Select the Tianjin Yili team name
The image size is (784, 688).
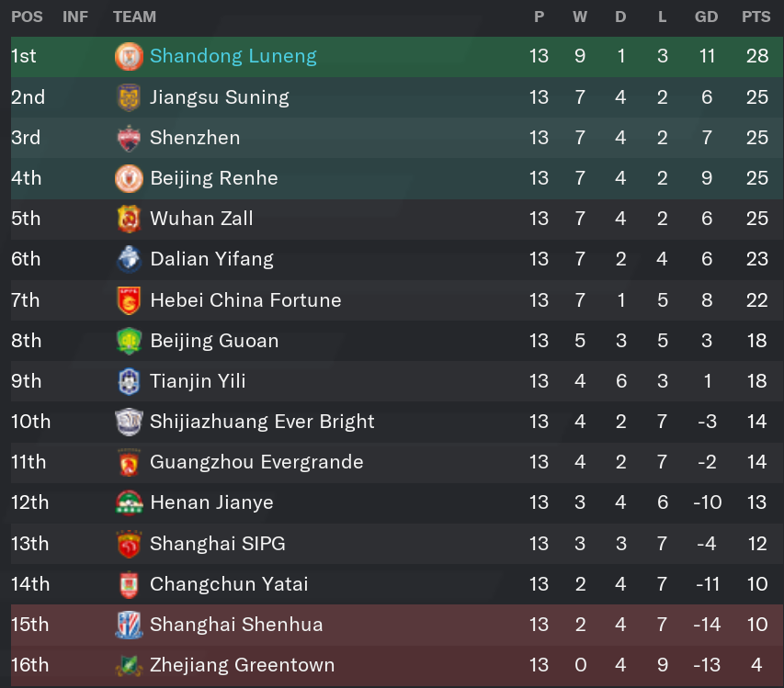click(198, 381)
